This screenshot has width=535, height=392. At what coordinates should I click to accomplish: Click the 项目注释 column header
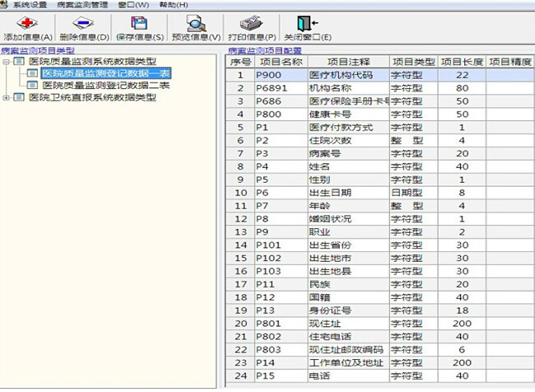coord(348,62)
